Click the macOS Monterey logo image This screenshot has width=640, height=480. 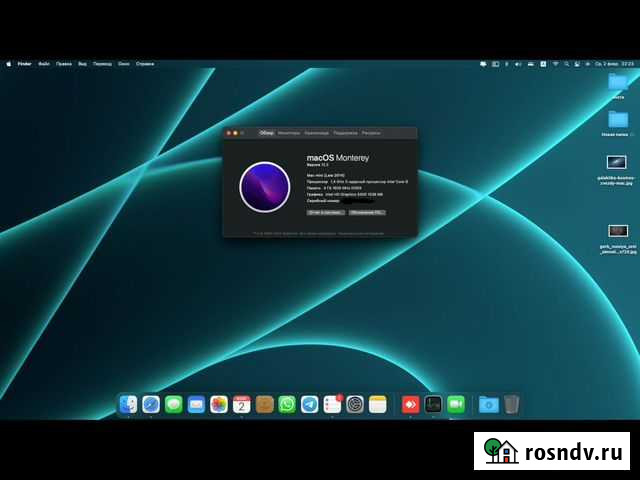265,187
